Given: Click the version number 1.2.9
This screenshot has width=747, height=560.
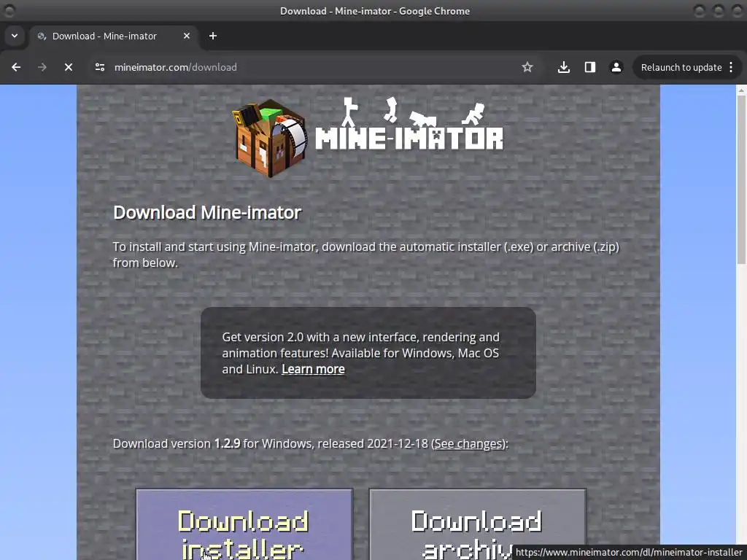Looking at the screenshot, I should pyautogui.click(x=228, y=444).
